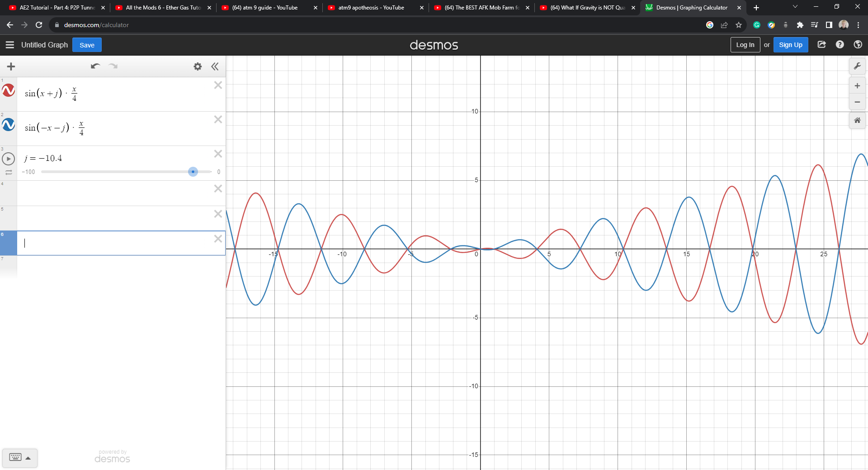This screenshot has width=868, height=470.
Task: Reset graph to default viewport (home)
Action: coord(857,121)
